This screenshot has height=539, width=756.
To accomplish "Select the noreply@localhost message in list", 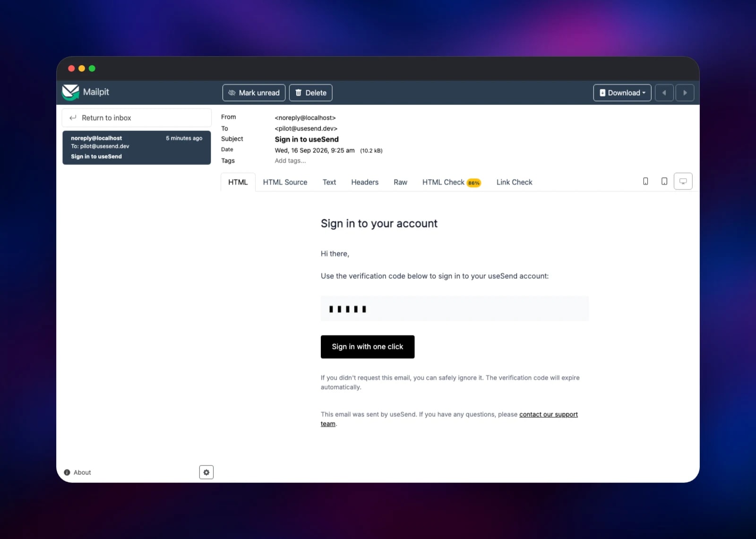I will point(137,147).
